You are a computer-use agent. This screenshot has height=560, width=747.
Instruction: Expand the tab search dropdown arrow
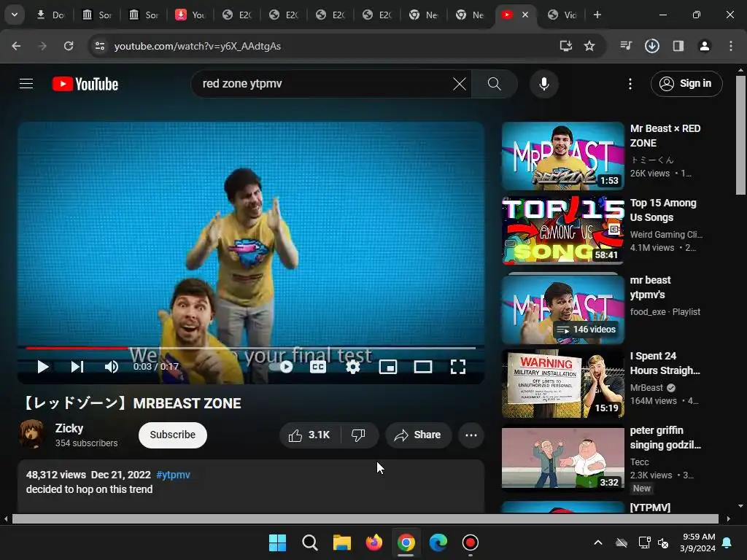point(15,15)
